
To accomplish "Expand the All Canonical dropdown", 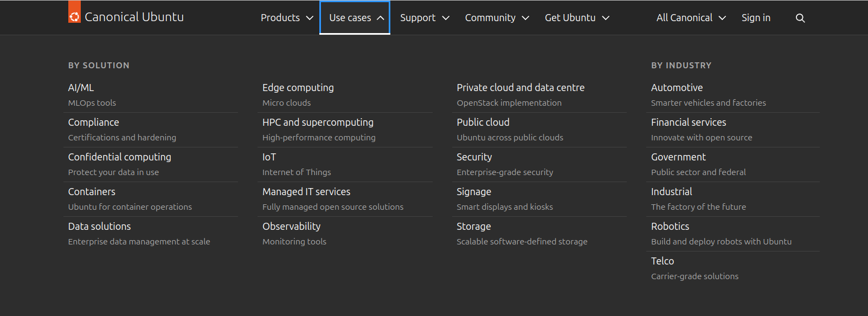I will (691, 18).
